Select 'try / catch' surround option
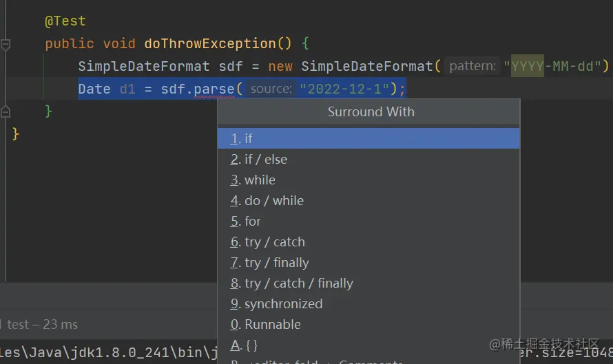The height and width of the screenshot is (364, 613). coord(368,242)
